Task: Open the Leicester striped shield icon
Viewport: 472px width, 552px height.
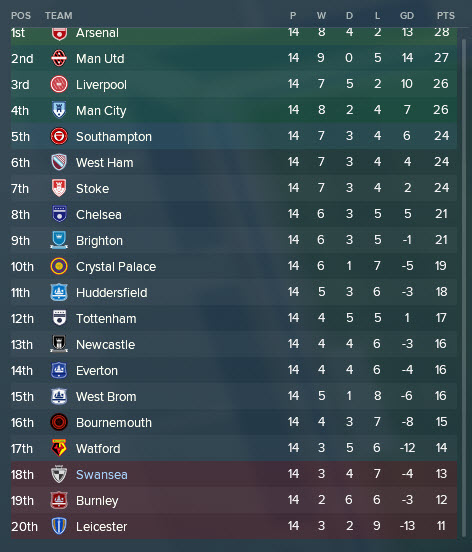Action: tap(59, 526)
